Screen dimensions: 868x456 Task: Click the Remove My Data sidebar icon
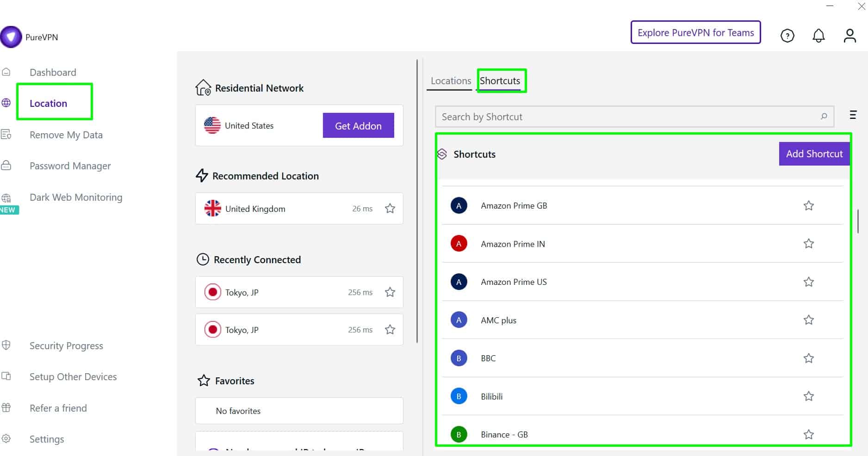[6, 135]
